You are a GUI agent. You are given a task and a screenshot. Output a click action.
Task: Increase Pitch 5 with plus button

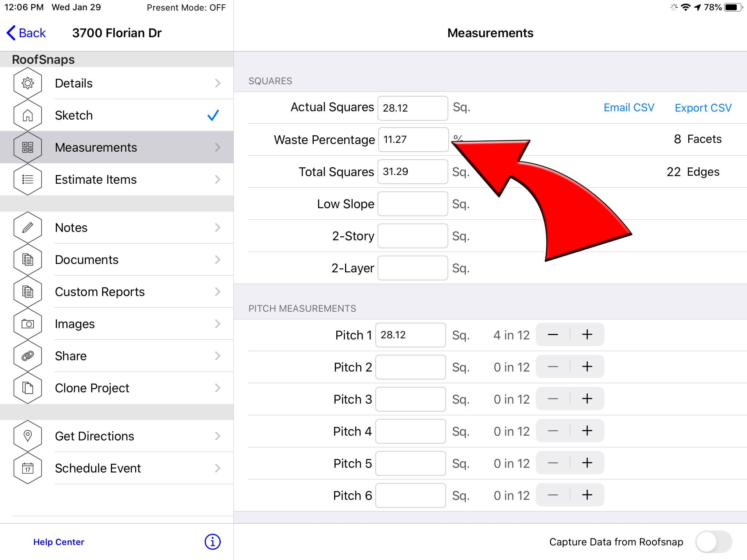click(587, 463)
